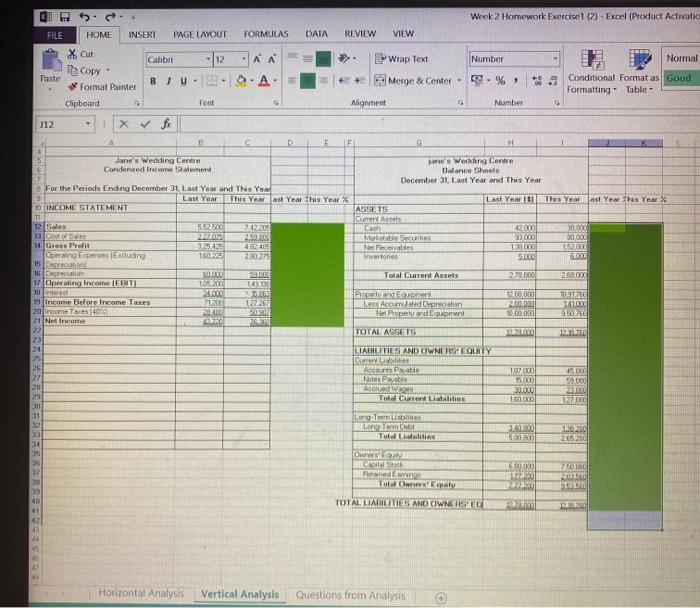Select the Sales cell in column A
This screenshot has width=700, height=608.
(x=110, y=227)
